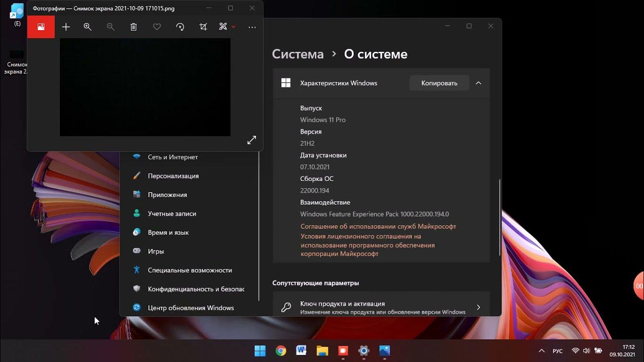Click the chevron on Ключ продукта и активация

pos(478,307)
